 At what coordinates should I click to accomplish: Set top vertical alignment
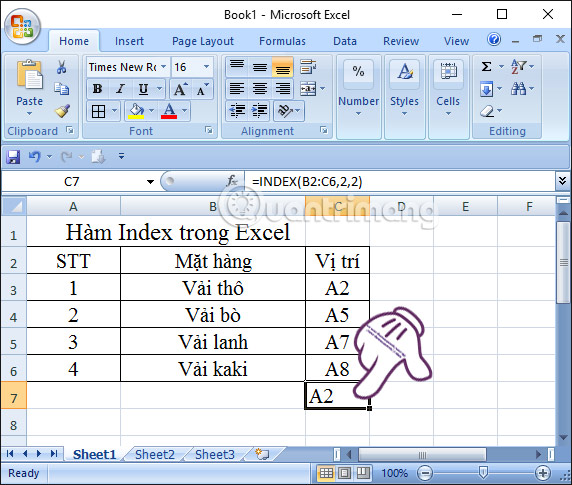pos(237,66)
